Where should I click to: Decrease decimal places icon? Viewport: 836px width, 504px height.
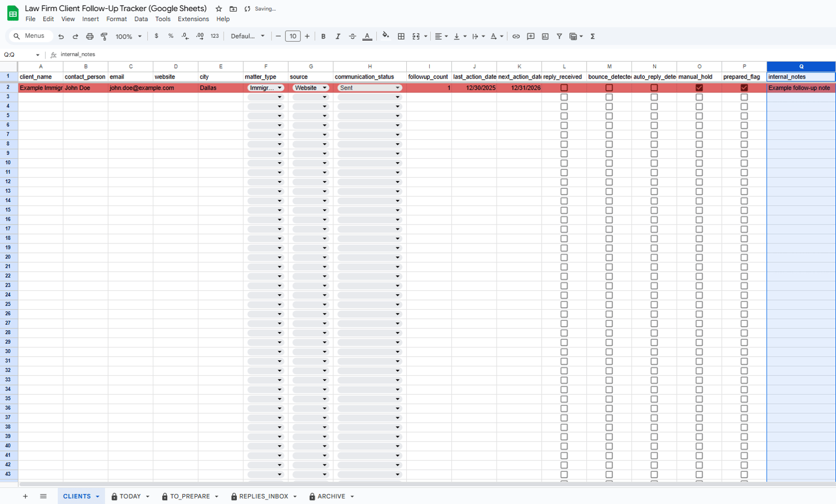[x=185, y=36]
